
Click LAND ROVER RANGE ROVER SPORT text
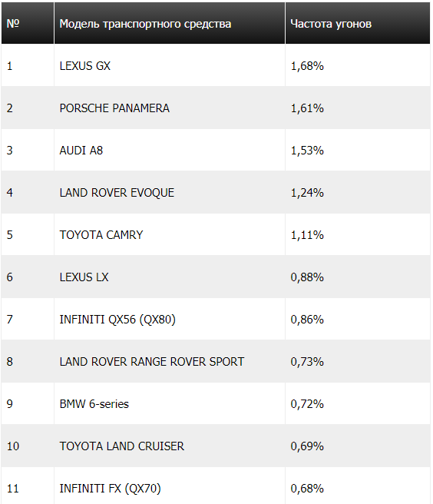click(152, 362)
